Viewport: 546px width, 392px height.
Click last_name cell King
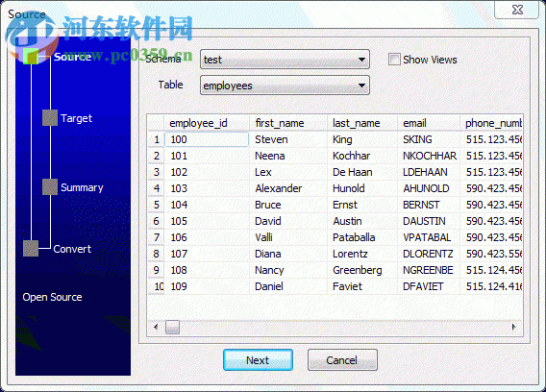(x=362, y=139)
